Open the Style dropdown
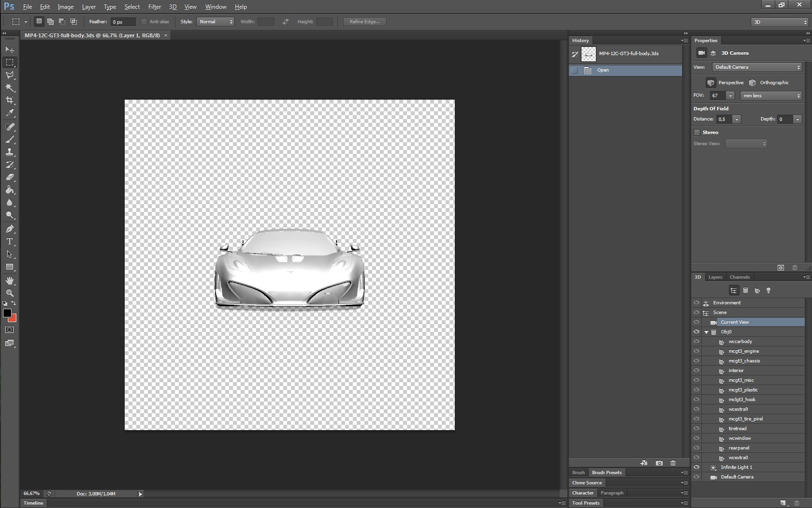 point(216,22)
